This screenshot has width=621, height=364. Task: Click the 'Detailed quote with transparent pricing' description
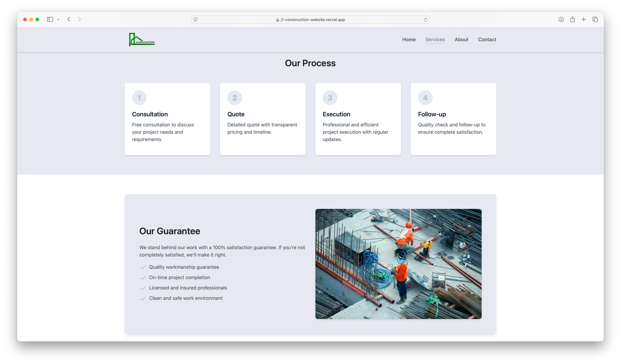pyautogui.click(x=262, y=128)
